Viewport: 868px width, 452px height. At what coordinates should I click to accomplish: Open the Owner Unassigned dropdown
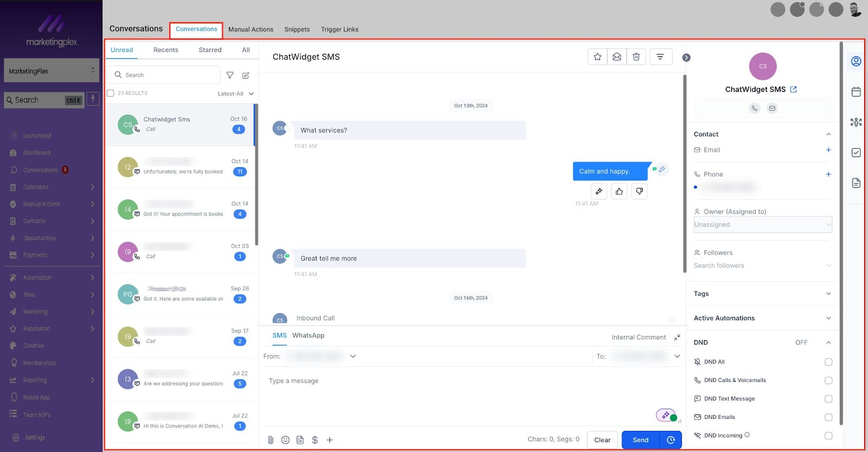(x=763, y=225)
